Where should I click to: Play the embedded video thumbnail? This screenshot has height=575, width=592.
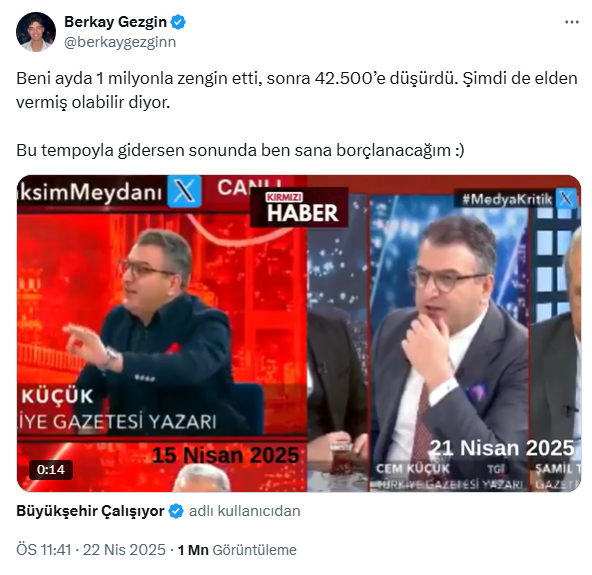[x=299, y=333]
